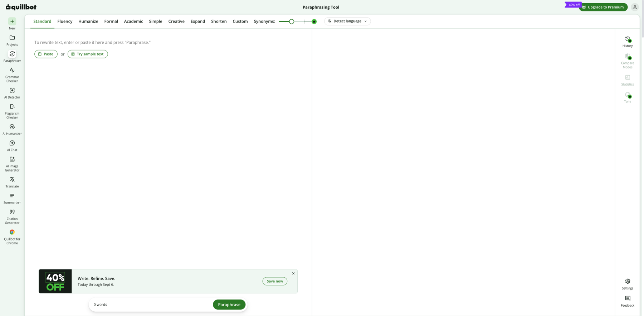Image resolution: width=644 pixels, height=316 pixels.
Task: Switch to Standard mode tab
Action: pos(42,21)
